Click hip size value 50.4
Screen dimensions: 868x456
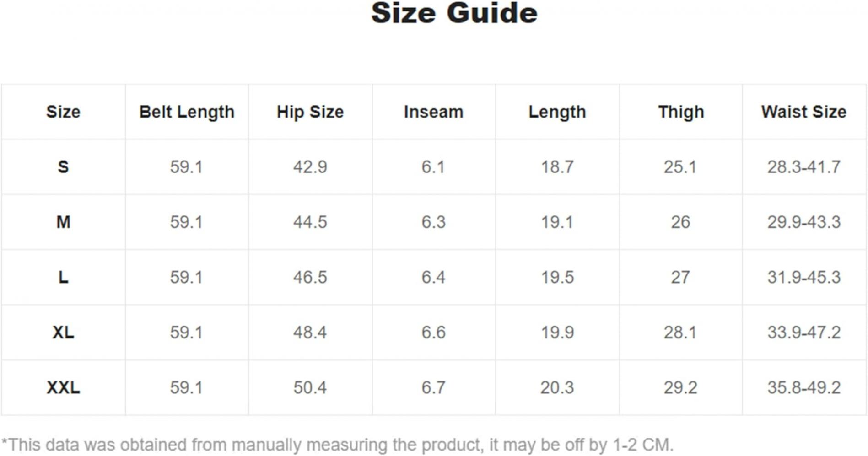310,388
